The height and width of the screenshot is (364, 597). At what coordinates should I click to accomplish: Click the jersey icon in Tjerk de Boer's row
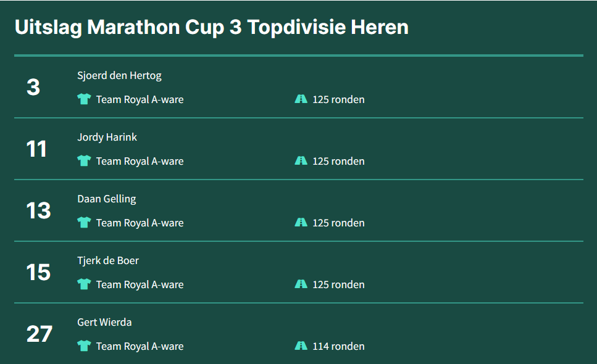[84, 284]
